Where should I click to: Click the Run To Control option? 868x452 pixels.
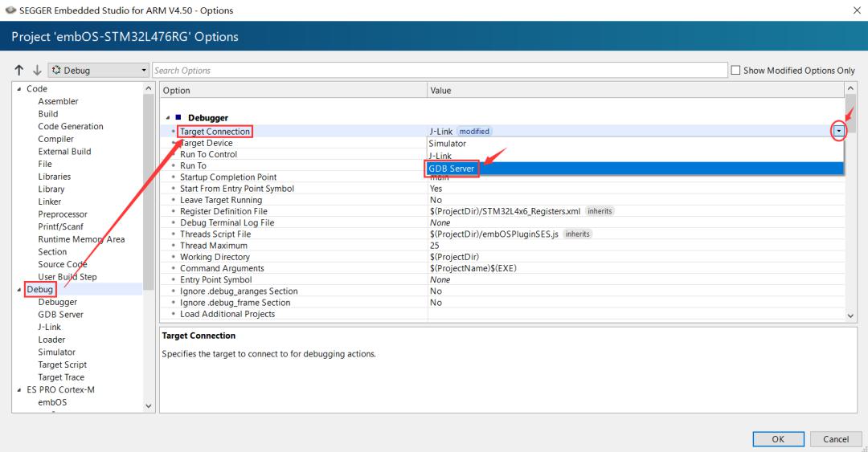(x=208, y=154)
